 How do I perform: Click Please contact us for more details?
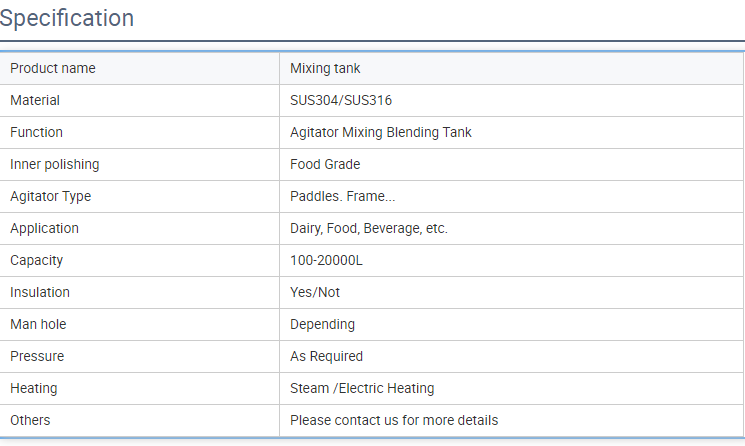point(394,420)
